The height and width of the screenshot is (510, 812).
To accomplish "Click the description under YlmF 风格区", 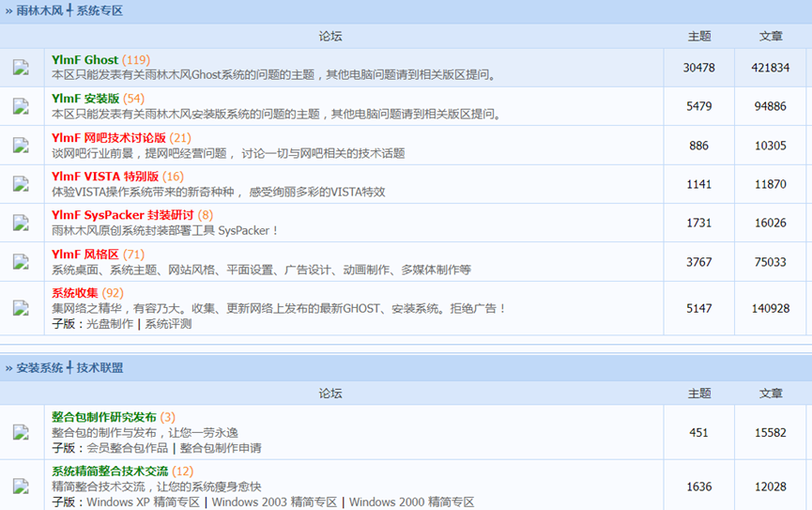I will [262, 270].
